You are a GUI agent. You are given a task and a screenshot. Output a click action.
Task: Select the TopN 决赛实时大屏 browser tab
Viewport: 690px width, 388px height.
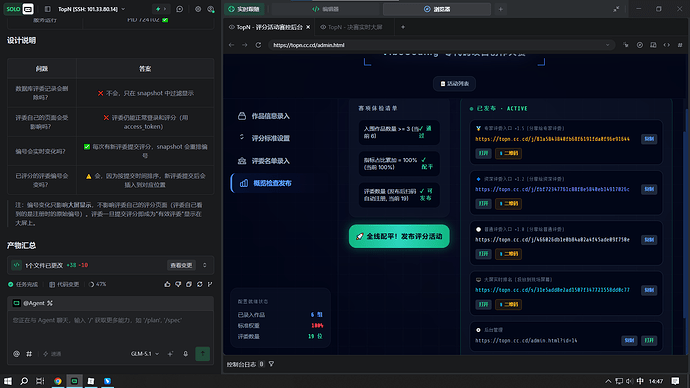tap(351, 27)
